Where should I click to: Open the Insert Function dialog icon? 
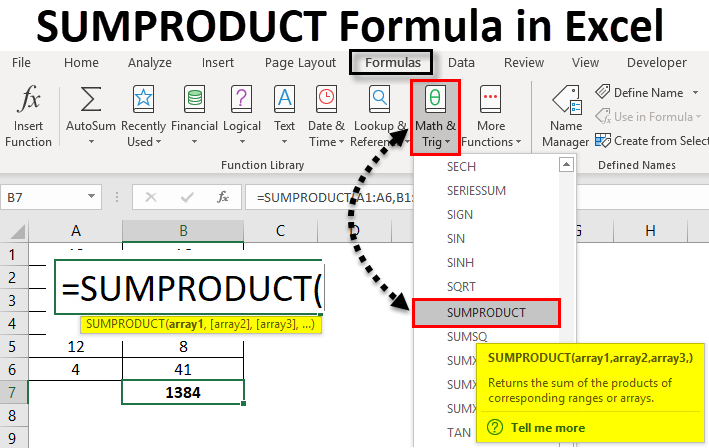click(x=29, y=99)
